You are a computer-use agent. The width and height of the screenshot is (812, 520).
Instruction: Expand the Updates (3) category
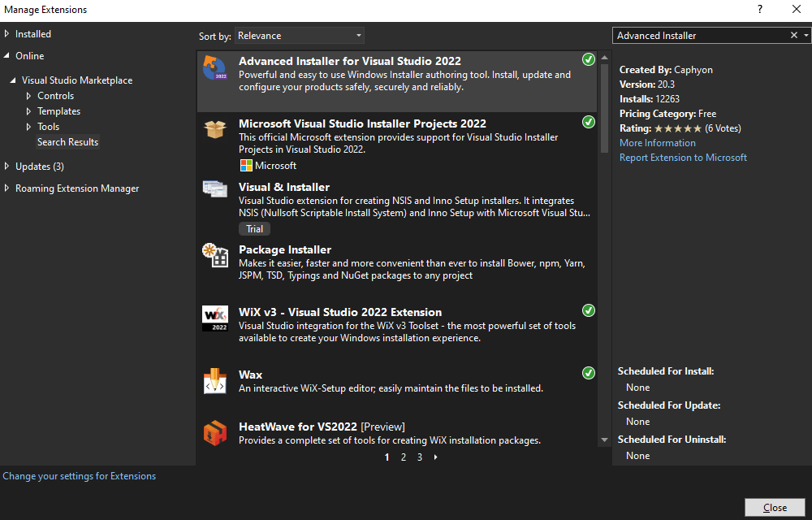(x=6, y=167)
